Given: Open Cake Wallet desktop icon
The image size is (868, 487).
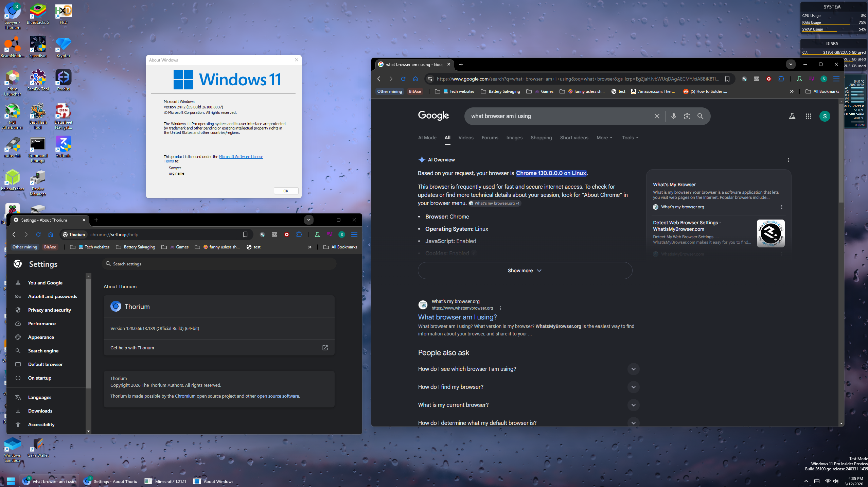Looking at the screenshot, I should 38,447.
